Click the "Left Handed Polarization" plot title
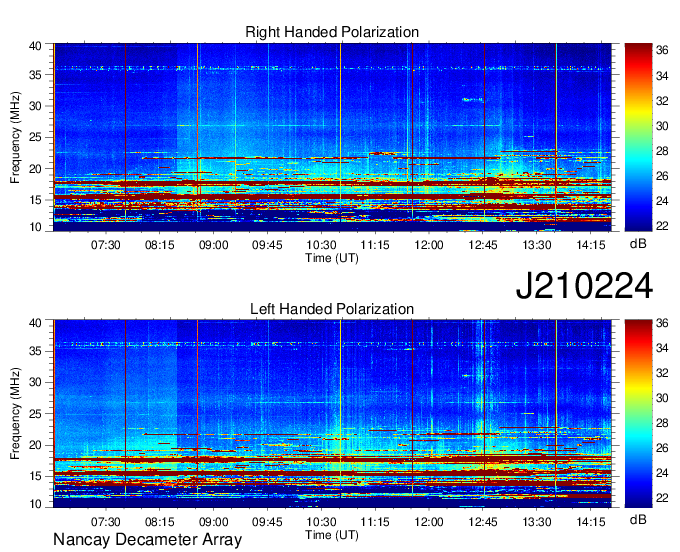The width and height of the screenshot is (680, 552). (332, 309)
